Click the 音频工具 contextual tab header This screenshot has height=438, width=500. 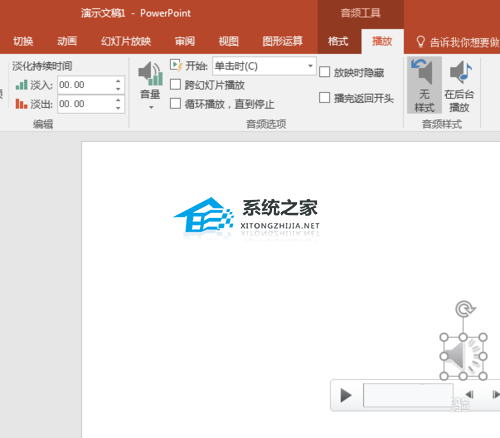click(360, 13)
